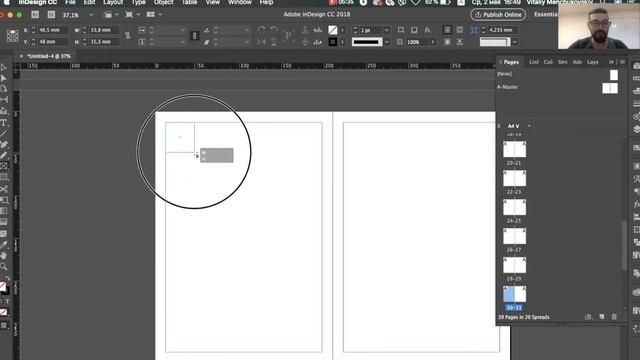Select the Free Transform tool

pos(4,200)
